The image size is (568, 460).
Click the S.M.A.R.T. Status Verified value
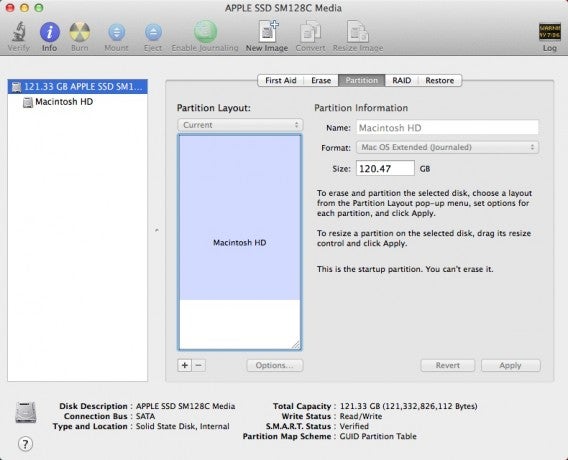pyautogui.click(x=354, y=426)
